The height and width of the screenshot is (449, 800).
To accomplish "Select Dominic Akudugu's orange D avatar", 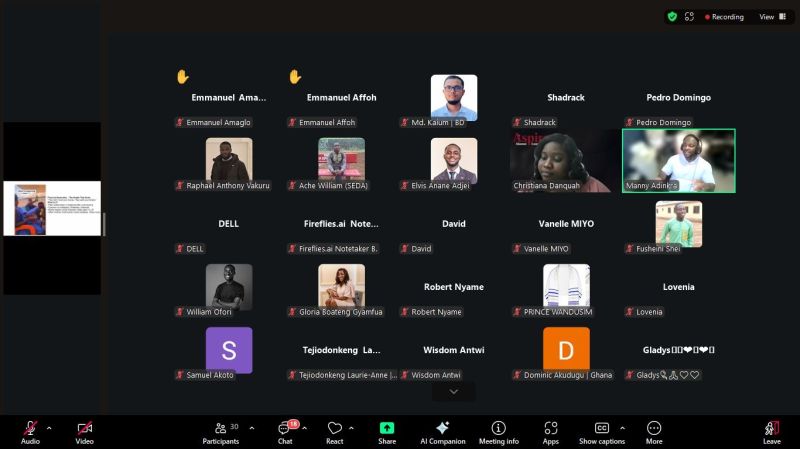I will (566, 349).
